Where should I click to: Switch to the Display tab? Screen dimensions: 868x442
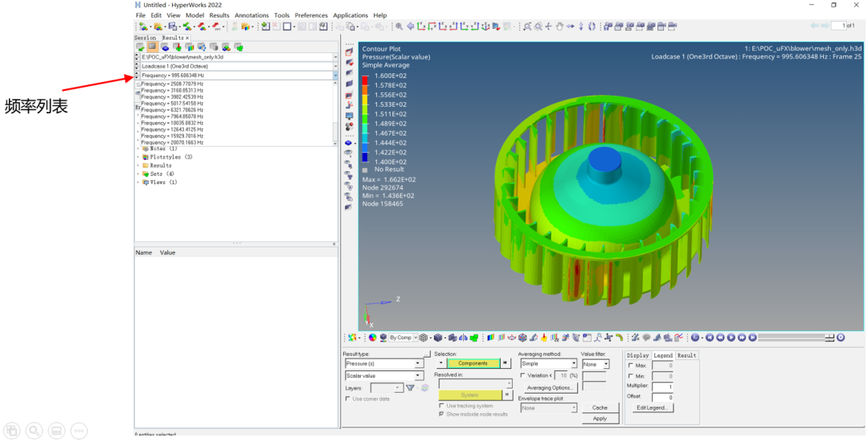[637, 355]
